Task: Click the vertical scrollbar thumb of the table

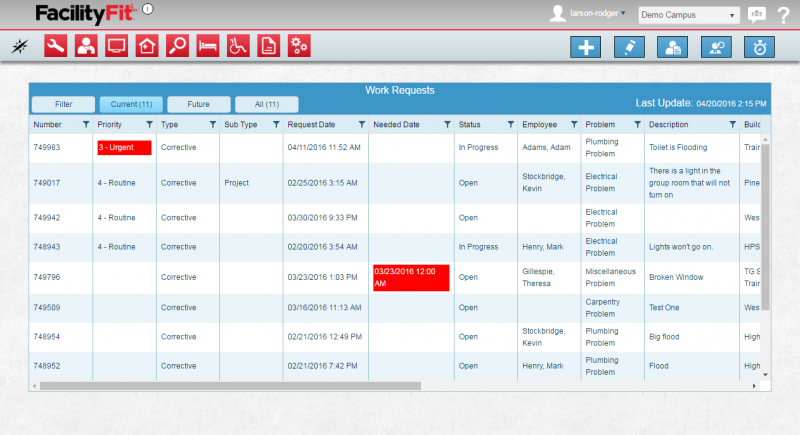Action: point(765,227)
